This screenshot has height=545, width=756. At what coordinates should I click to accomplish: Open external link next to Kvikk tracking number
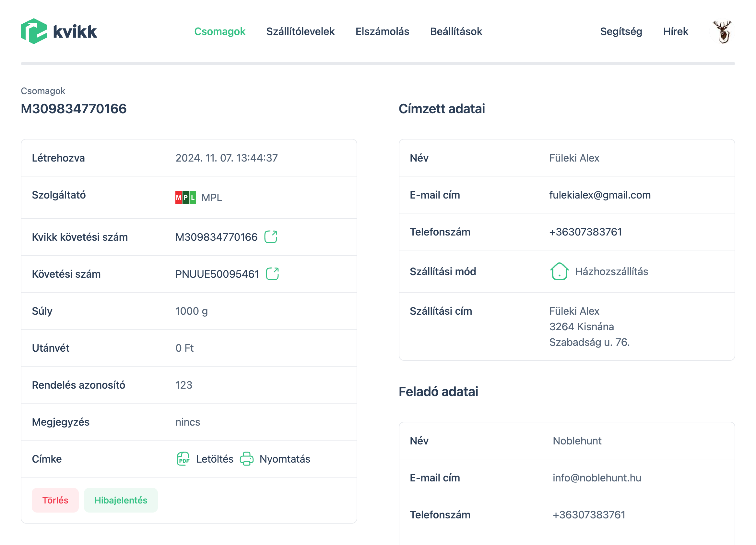[270, 237]
